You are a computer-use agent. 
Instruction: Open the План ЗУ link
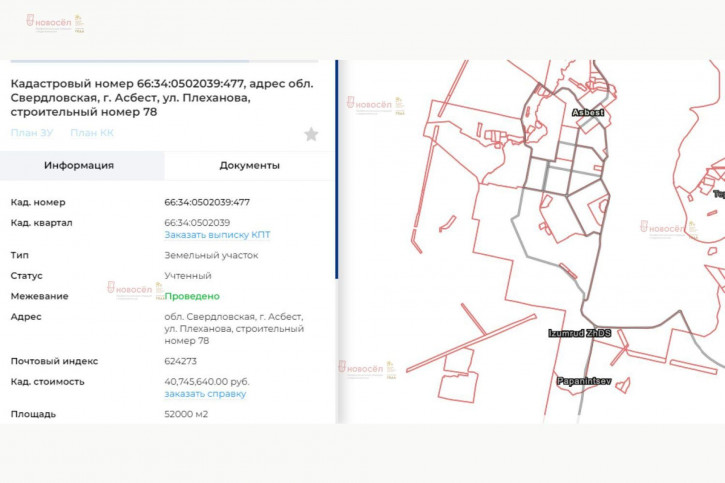32,133
